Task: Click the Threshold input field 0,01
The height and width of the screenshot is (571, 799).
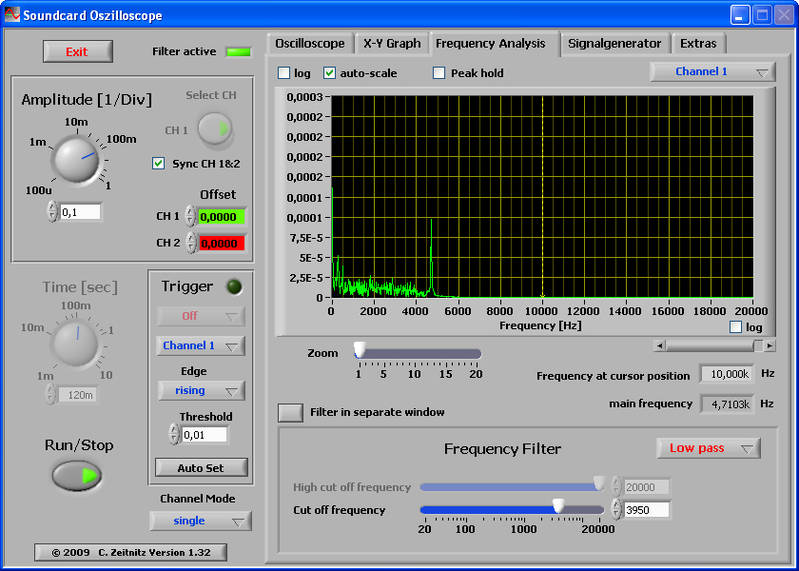Action: (204, 435)
